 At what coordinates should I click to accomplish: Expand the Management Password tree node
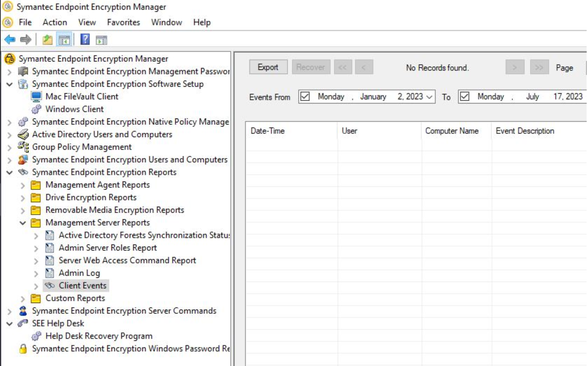(x=10, y=72)
